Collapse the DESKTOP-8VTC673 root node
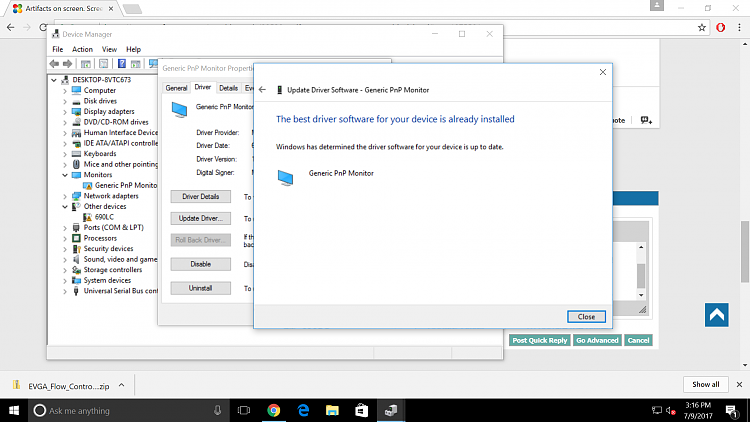 tap(54, 80)
